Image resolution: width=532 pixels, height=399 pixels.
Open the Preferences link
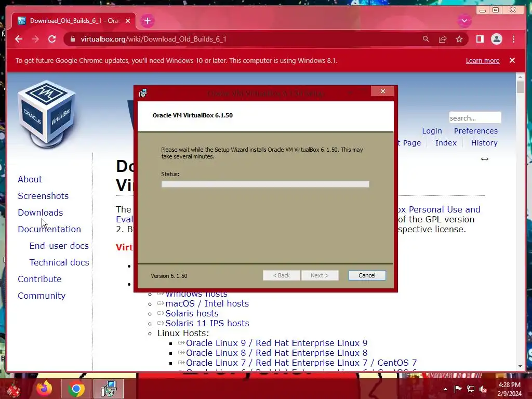click(x=476, y=131)
